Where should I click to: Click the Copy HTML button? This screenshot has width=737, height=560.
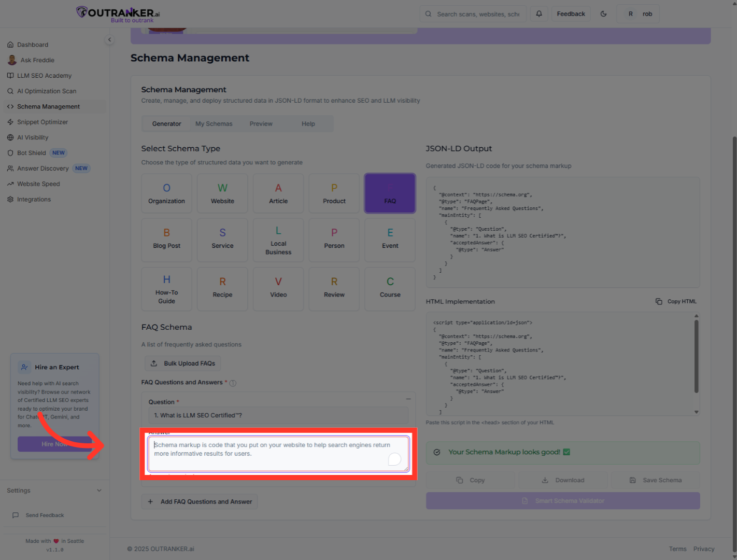676,302
